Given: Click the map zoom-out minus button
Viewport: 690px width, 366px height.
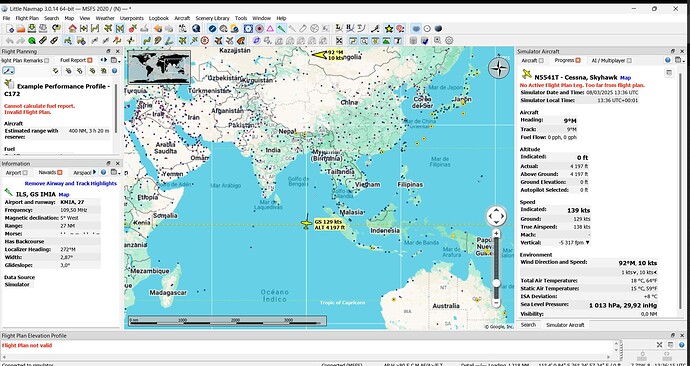Looking at the screenshot, I should click(496, 303).
